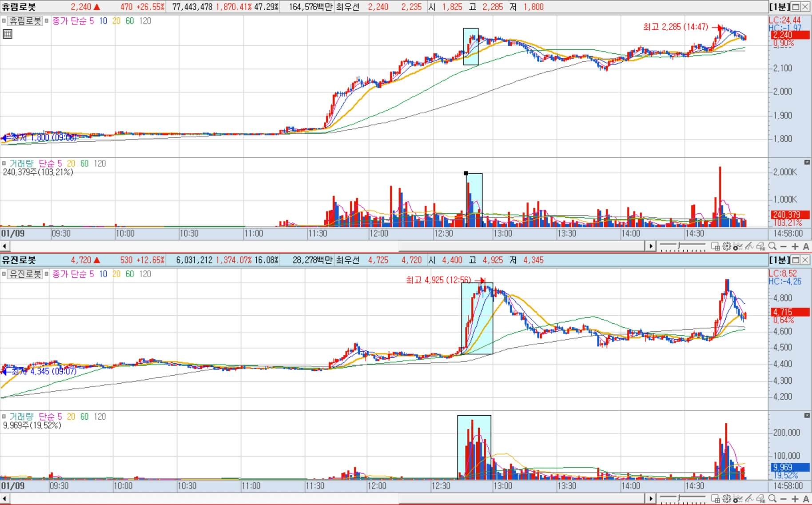Click 240,379주(103,21%) volume readout
This screenshot has height=505, width=812.
(38, 172)
